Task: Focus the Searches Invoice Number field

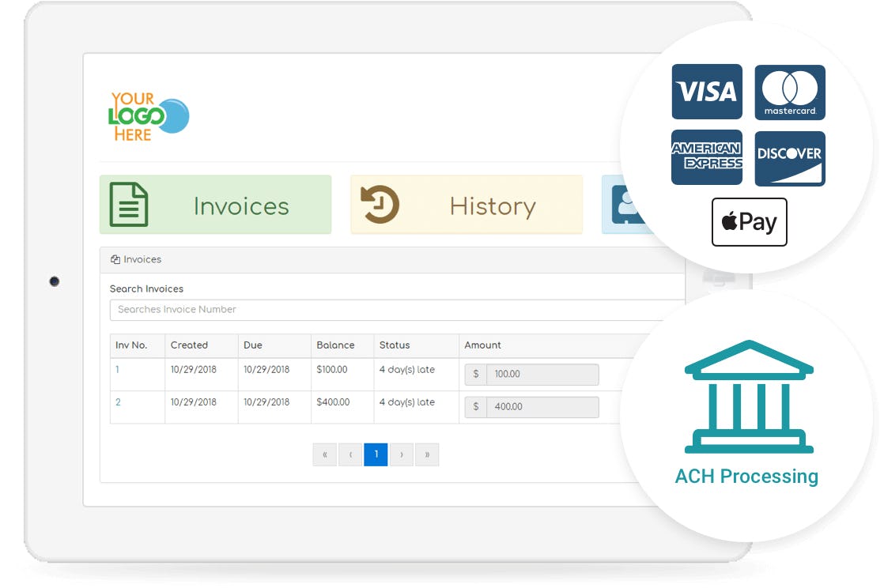Action: [x=398, y=310]
